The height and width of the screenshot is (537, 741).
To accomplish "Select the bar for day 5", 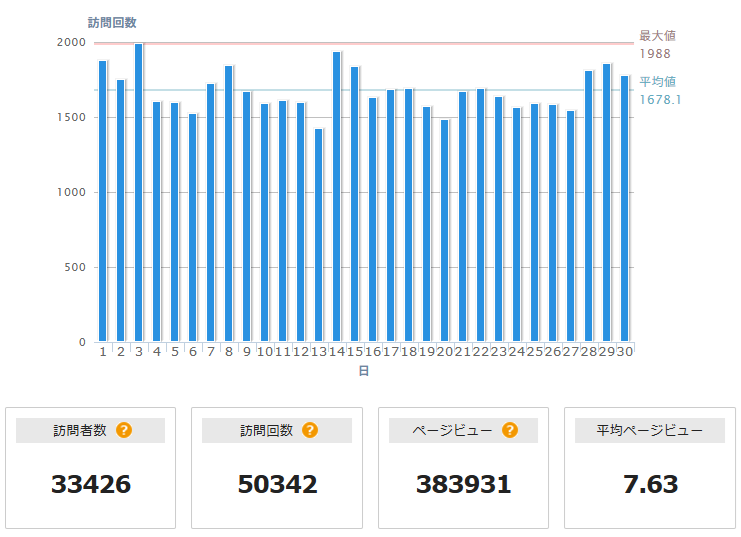I will tap(174, 222).
